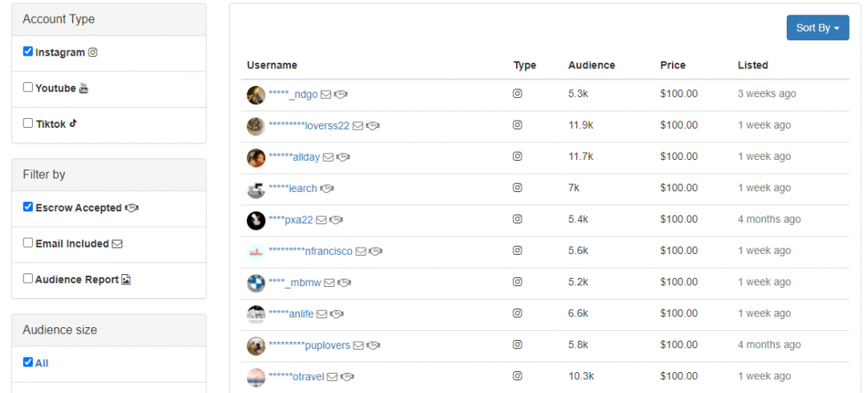Click the Instagram type icon in ******otravel row
Viewport: 868px width, 393px height.
coord(518,376)
